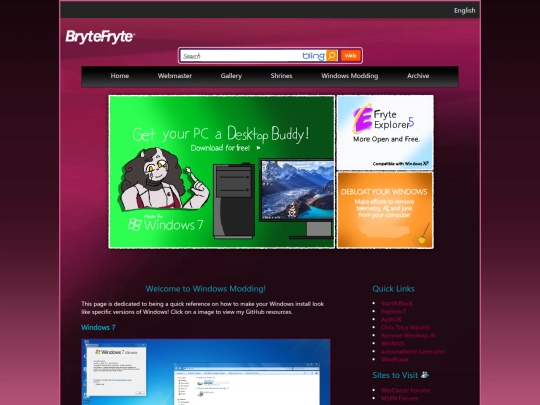Click the Windows 7 desktop screenshot
Image resolution: width=540 pixels, height=405 pixels.
pos(206,372)
